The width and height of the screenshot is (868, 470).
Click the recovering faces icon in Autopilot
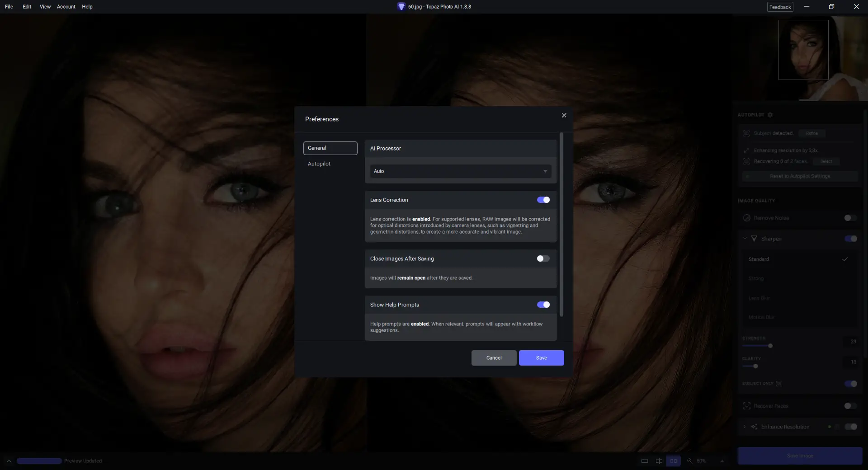746,161
